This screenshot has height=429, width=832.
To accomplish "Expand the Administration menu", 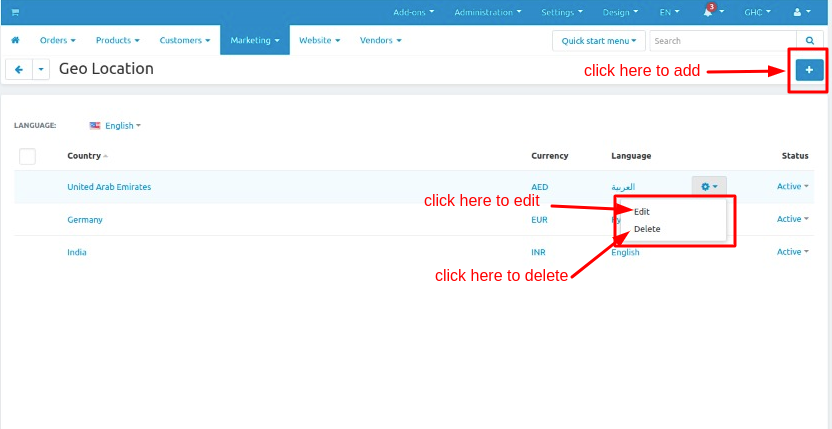I will click(x=488, y=12).
